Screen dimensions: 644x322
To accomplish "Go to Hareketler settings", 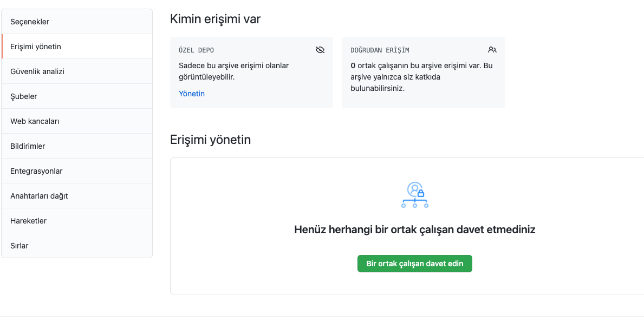I will point(28,221).
